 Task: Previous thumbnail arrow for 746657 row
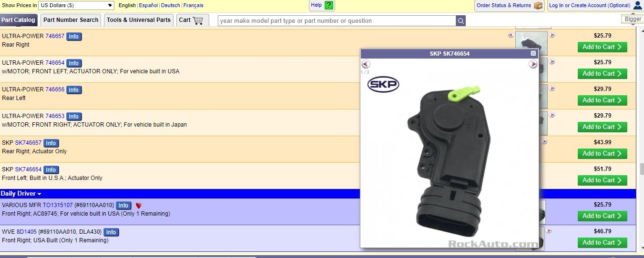[x=511, y=35]
